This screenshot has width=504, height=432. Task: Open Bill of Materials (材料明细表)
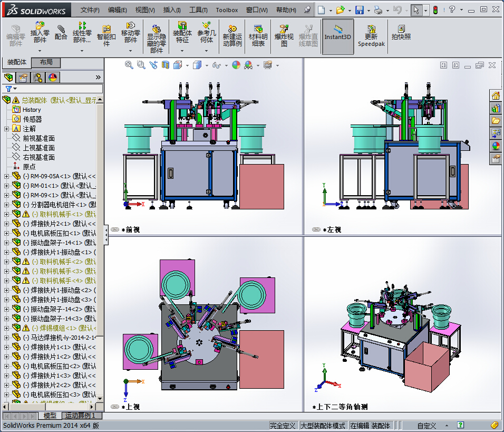point(258,35)
